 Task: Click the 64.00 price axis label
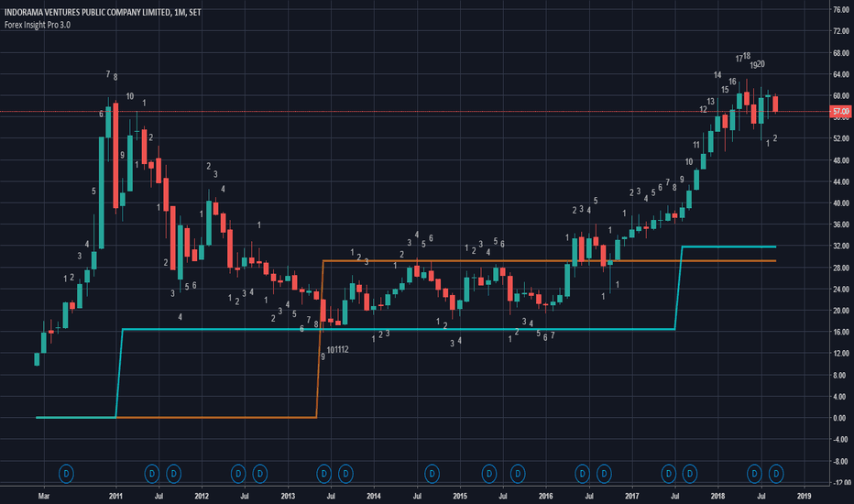point(841,74)
